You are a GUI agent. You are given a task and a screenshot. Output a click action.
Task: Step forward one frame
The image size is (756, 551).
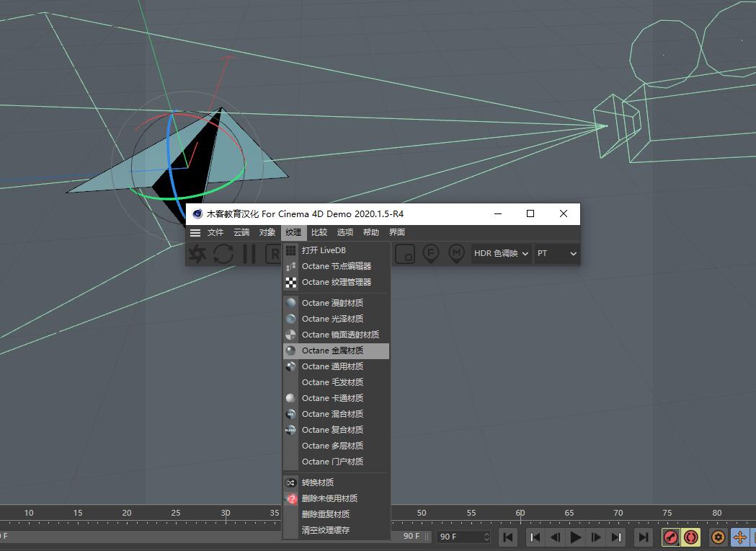pyautogui.click(x=596, y=537)
